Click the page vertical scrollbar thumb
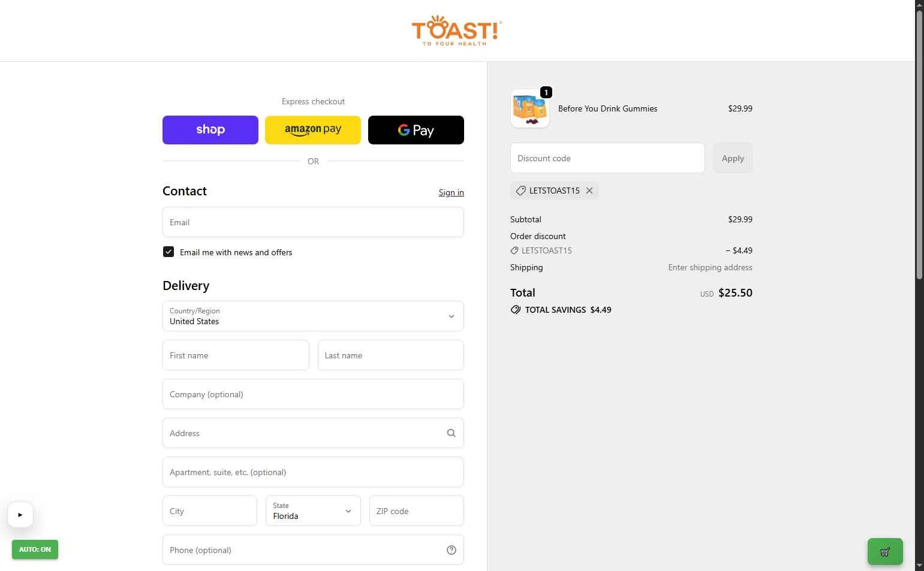This screenshot has width=924, height=571. click(x=920, y=144)
